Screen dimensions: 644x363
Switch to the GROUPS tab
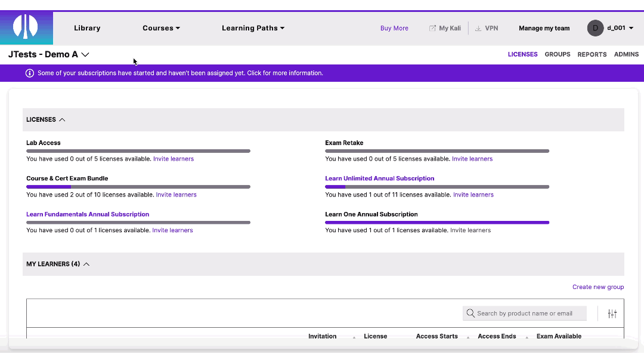coord(557,54)
